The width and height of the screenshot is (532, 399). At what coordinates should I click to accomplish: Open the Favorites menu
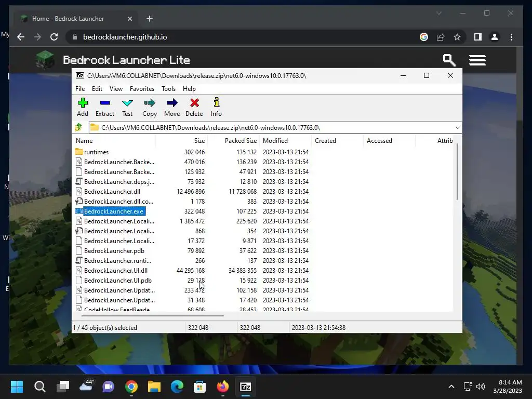pyautogui.click(x=142, y=88)
